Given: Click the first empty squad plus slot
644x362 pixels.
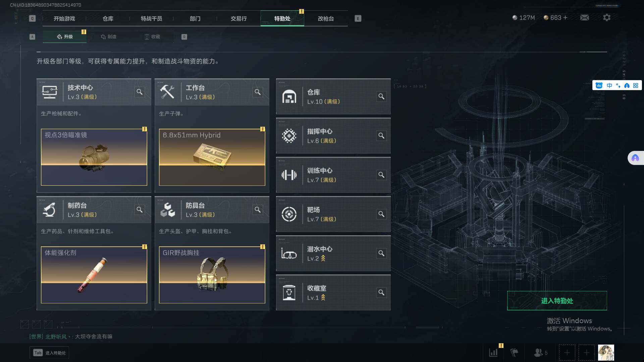Looking at the screenshot, I should click(567, 353).
